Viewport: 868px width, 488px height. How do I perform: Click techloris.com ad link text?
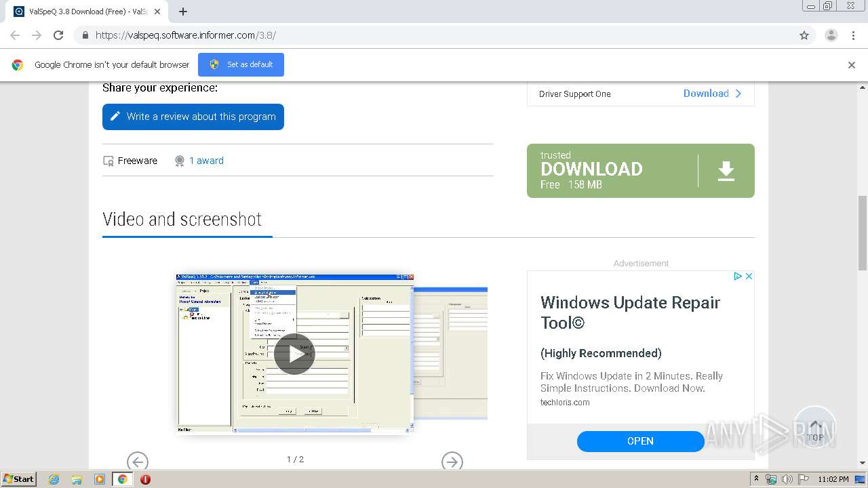(x=565, y=402)
